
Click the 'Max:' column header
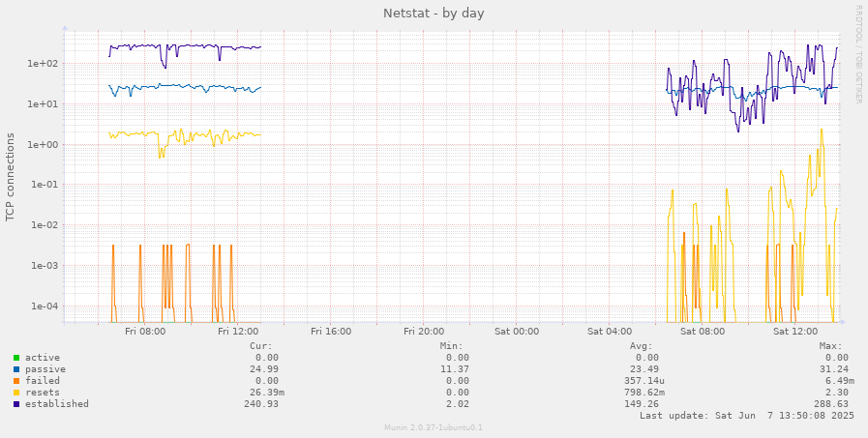click(831, 346)
